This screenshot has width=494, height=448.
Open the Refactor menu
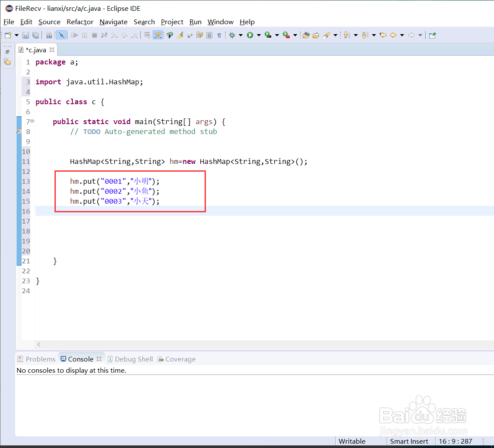pyautogui.click(x=80, y=22)
